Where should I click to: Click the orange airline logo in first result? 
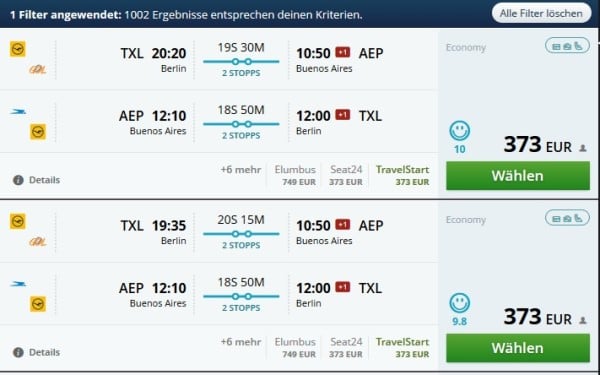click(38, 70)
